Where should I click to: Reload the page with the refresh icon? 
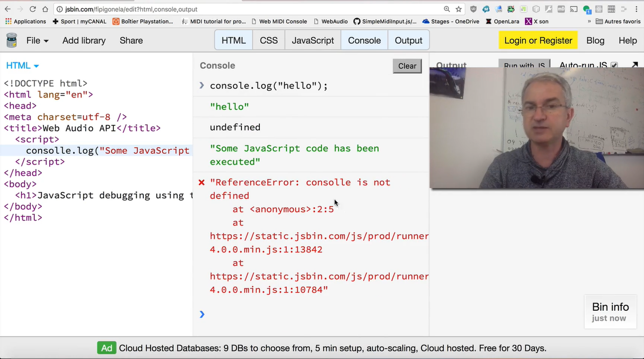coord(33,9)
